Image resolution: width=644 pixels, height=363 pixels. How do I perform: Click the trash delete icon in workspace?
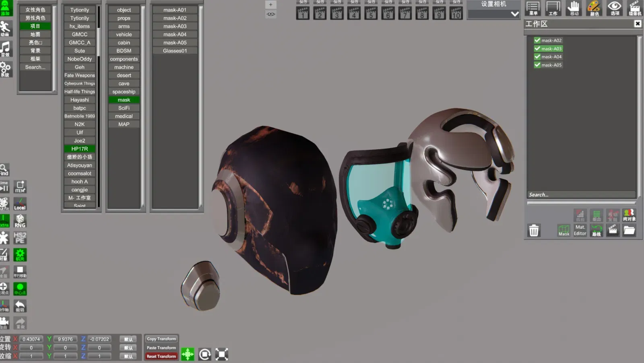[x=534, y=231]
